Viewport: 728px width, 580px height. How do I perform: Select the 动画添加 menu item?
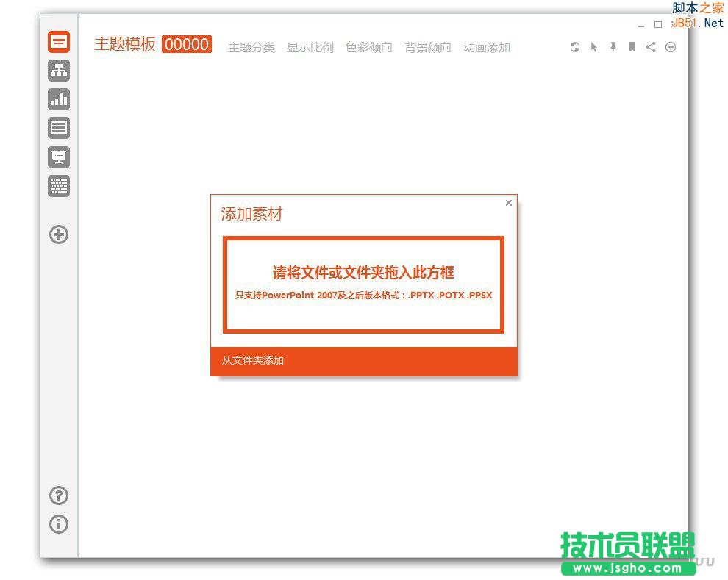(x=486, y=47)
